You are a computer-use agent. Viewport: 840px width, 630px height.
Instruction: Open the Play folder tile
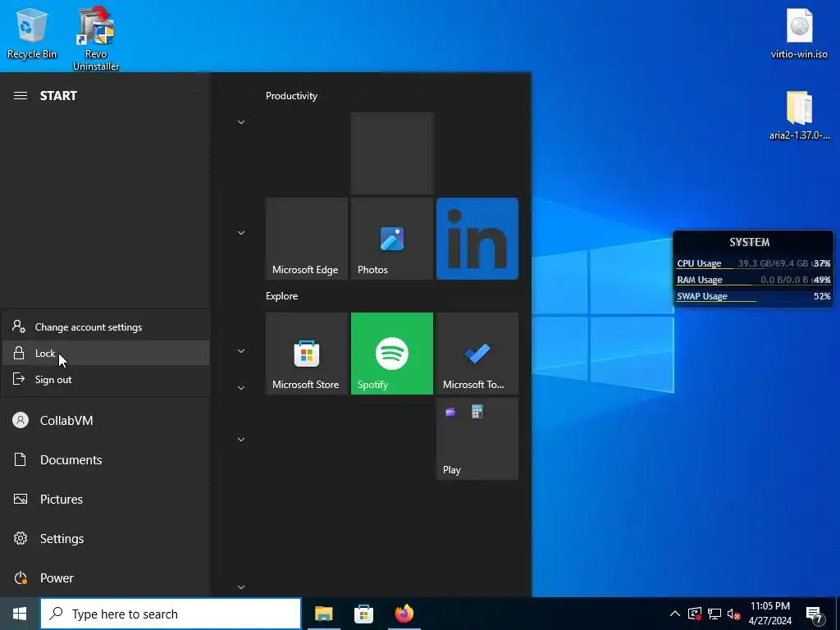coord(477,439)
